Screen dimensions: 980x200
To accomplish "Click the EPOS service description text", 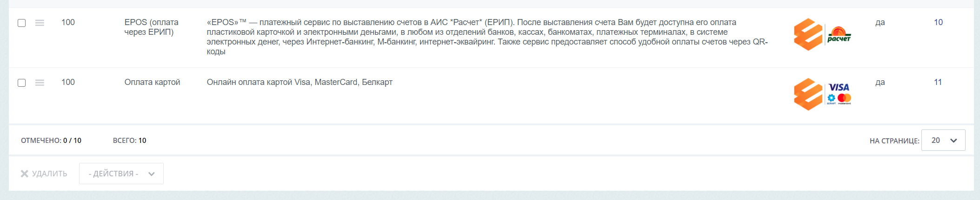I will pyautogui.click(x=487, y=37).
